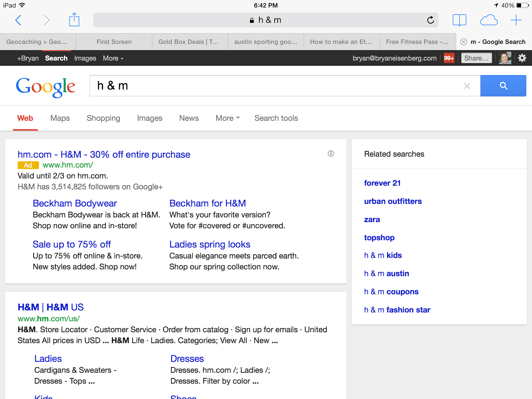Click the Share... button
The width and height of the screenshot is (532, 399).
coord(476,58)
